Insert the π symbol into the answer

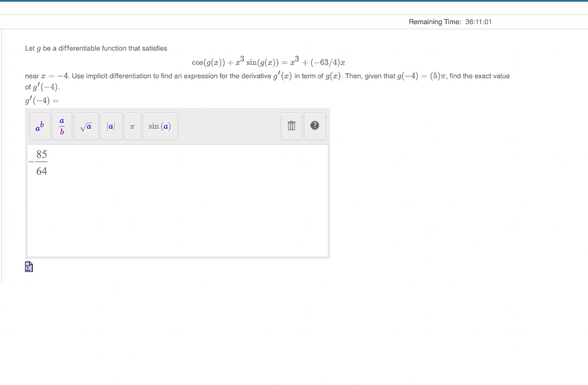[x=132, y=126]
